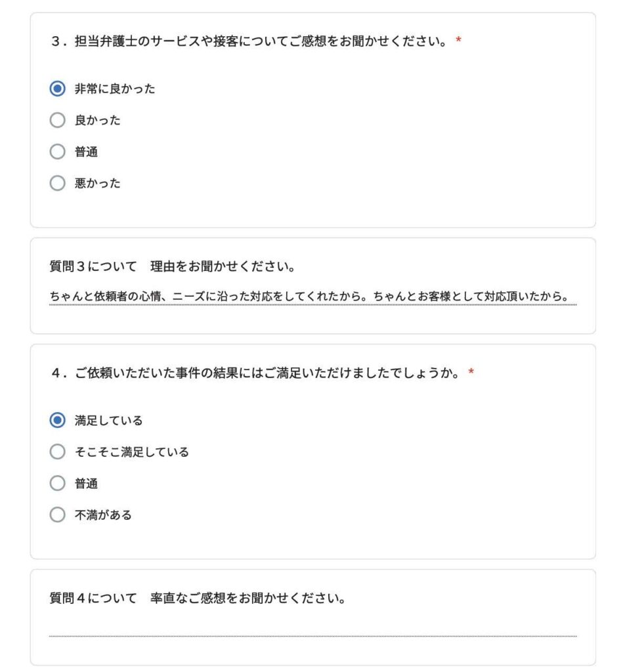
Task: Click the 悪かった label text
Action: click(97, 184)
